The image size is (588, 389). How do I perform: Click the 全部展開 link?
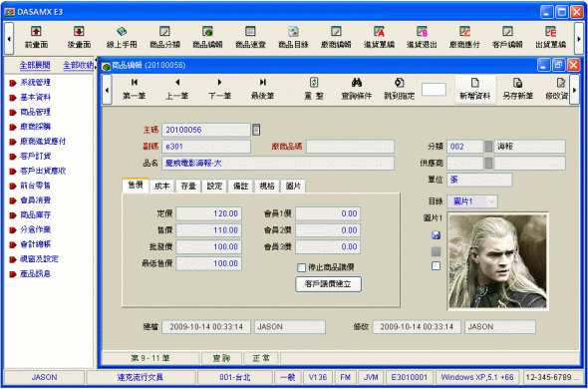pyautogui.click(x=35, y=65)
